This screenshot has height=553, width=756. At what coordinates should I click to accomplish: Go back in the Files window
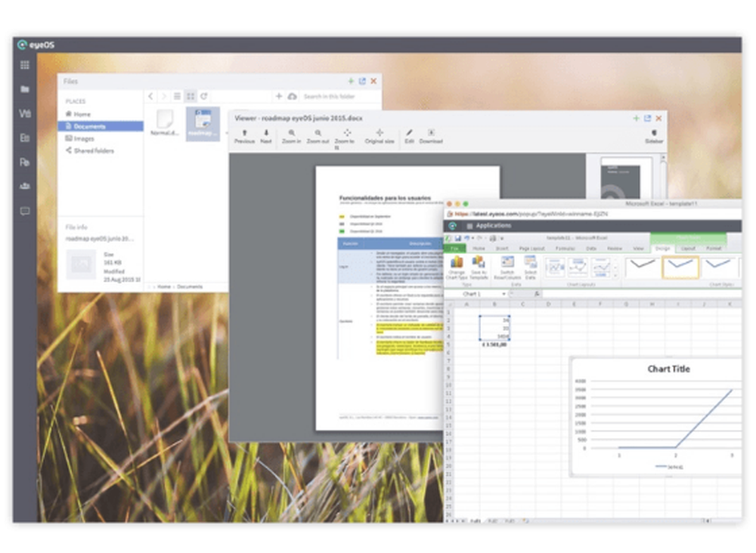(151, 97)
